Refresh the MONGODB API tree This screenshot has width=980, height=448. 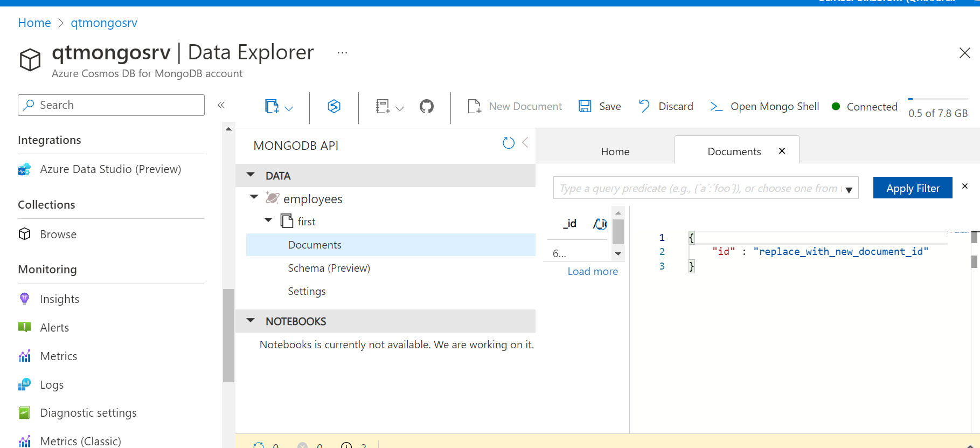[x=509, y=143]
